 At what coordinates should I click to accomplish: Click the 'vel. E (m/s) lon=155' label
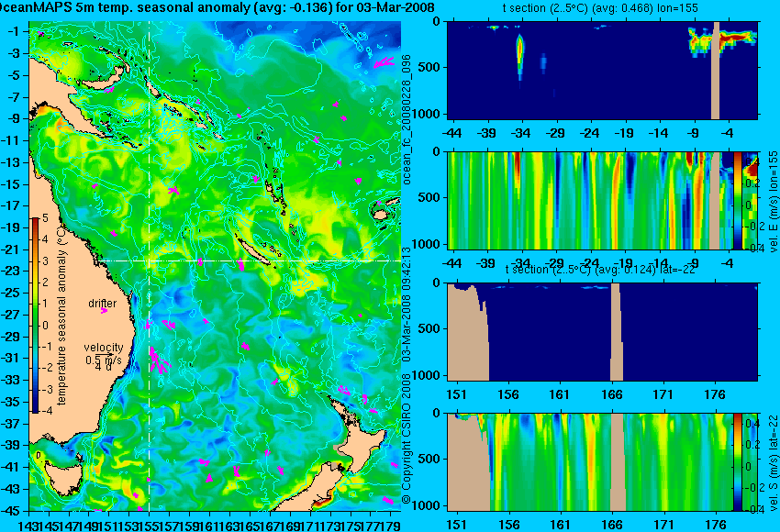point(774,202)
